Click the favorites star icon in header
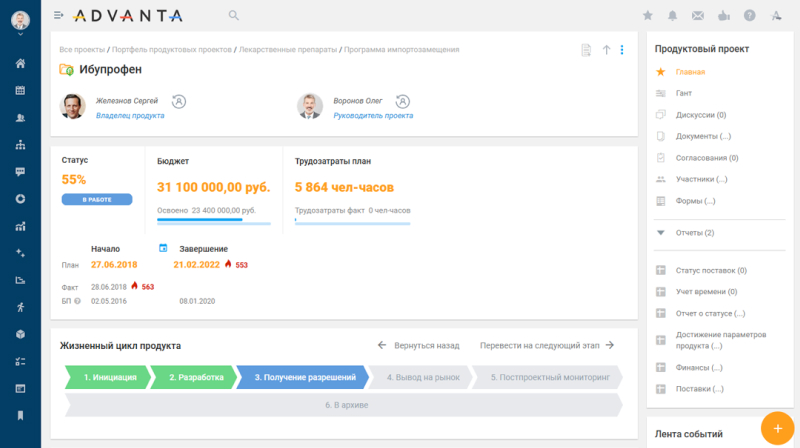800x448 pixels. (647, 16)
